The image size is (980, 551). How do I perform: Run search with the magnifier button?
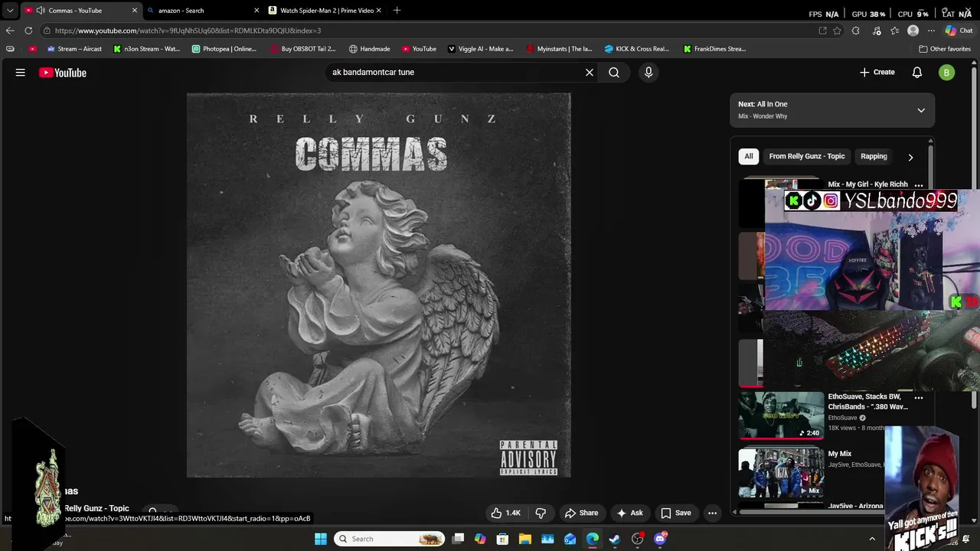coord(614,73)
